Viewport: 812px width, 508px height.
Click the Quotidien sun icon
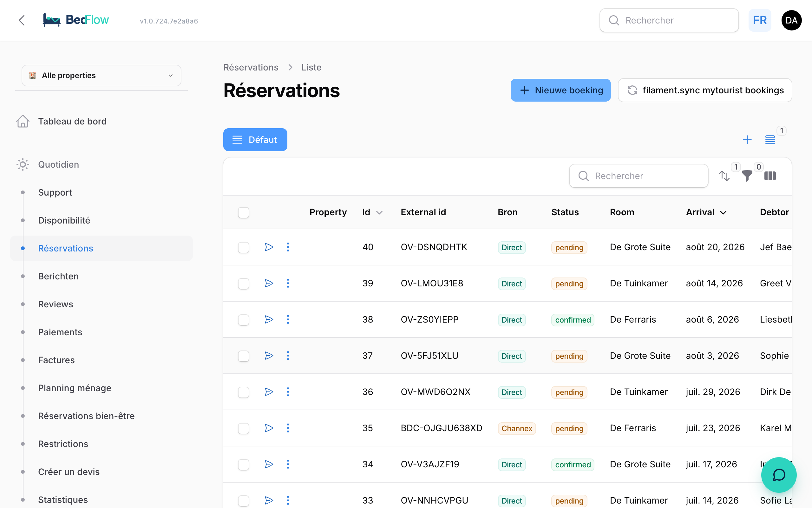pos(23,165)
